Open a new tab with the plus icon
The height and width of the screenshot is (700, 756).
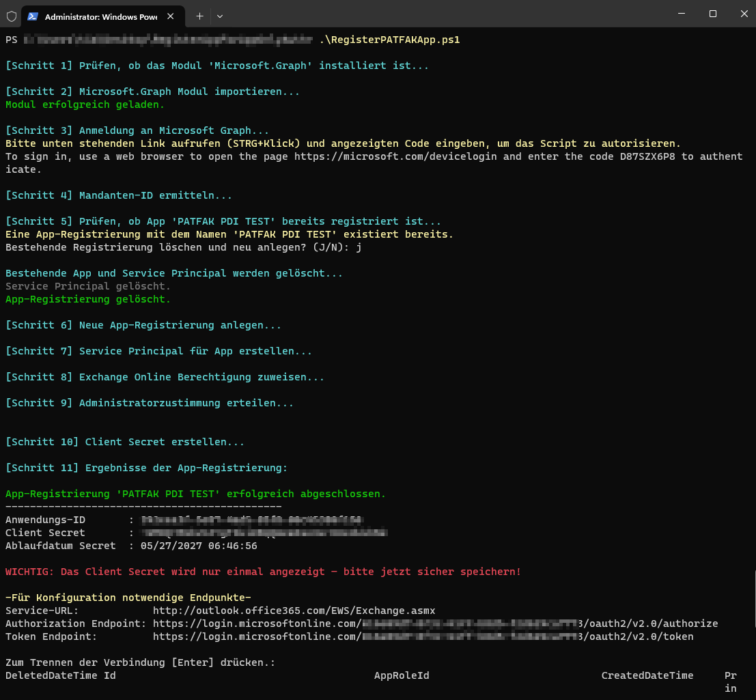pyautogui.click(x=199, y=16)
